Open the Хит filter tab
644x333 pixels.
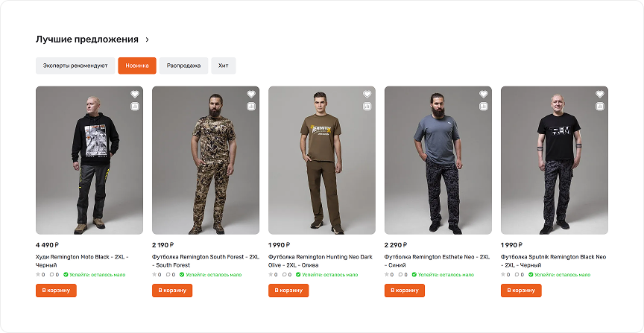click(224, 66)
